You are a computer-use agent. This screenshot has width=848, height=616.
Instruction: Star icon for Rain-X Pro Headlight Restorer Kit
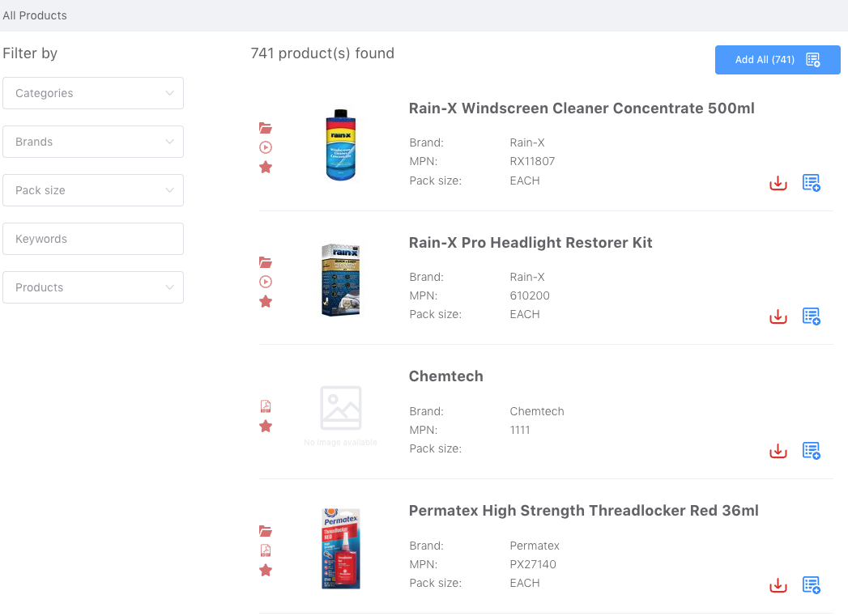click(266, 301)
